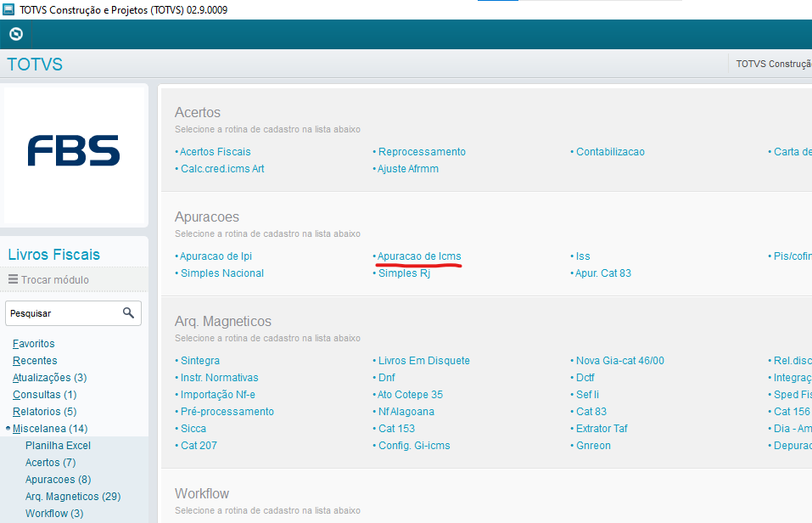Screen dimensions: 812x523
Task: Open the Sicca routine link
Action: tap(193, 429)
